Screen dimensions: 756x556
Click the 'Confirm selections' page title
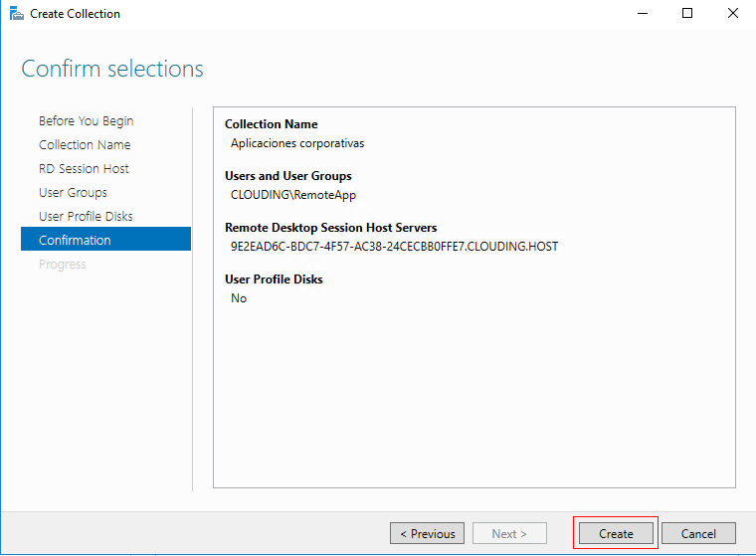112,69
